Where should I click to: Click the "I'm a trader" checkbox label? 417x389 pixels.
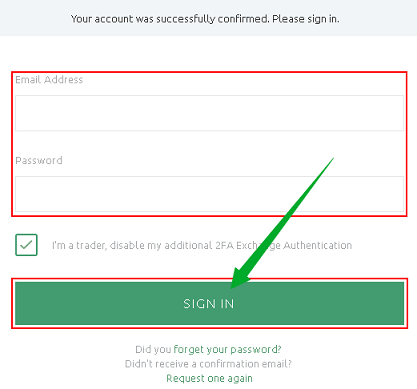(202, 245)
